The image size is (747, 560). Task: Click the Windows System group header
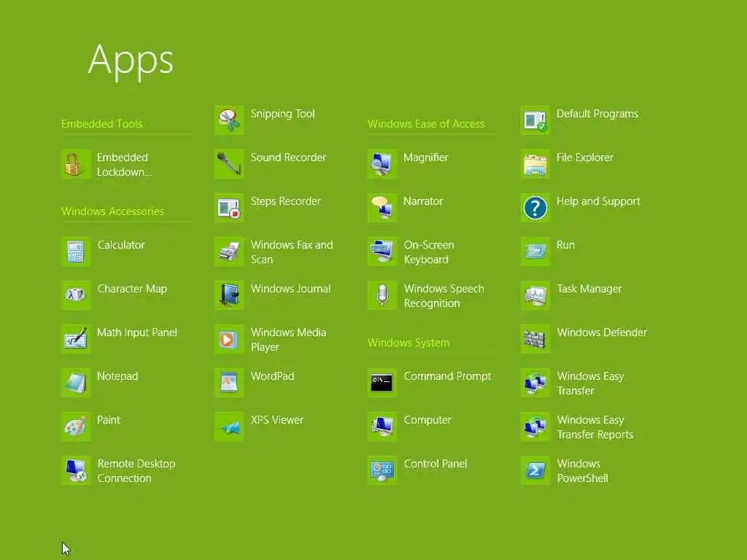[409, 343]
